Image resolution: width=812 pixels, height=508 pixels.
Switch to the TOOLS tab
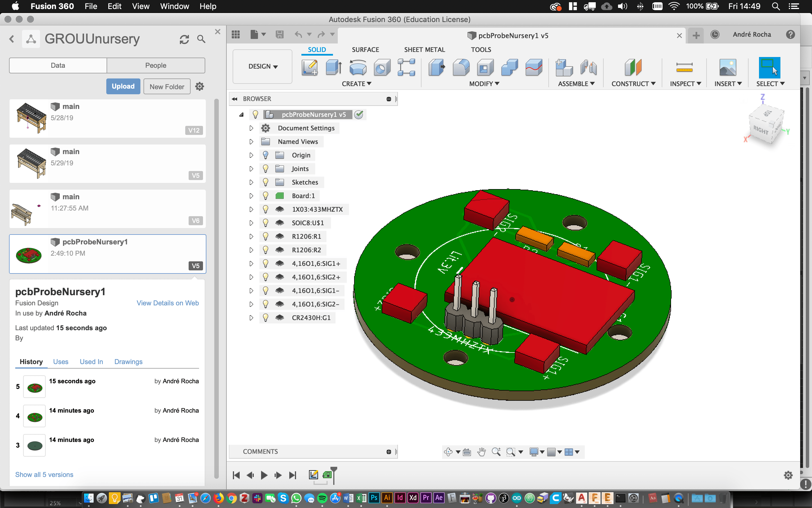[481, 50]
